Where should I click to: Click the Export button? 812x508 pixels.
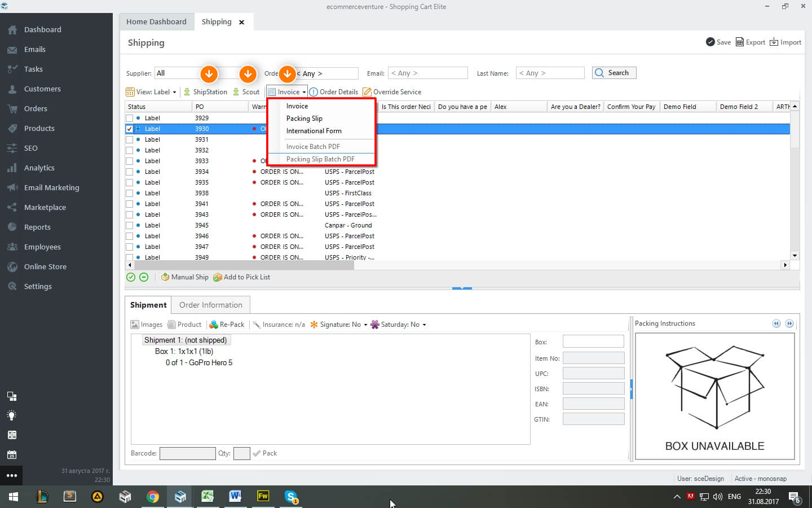(751, 42)
